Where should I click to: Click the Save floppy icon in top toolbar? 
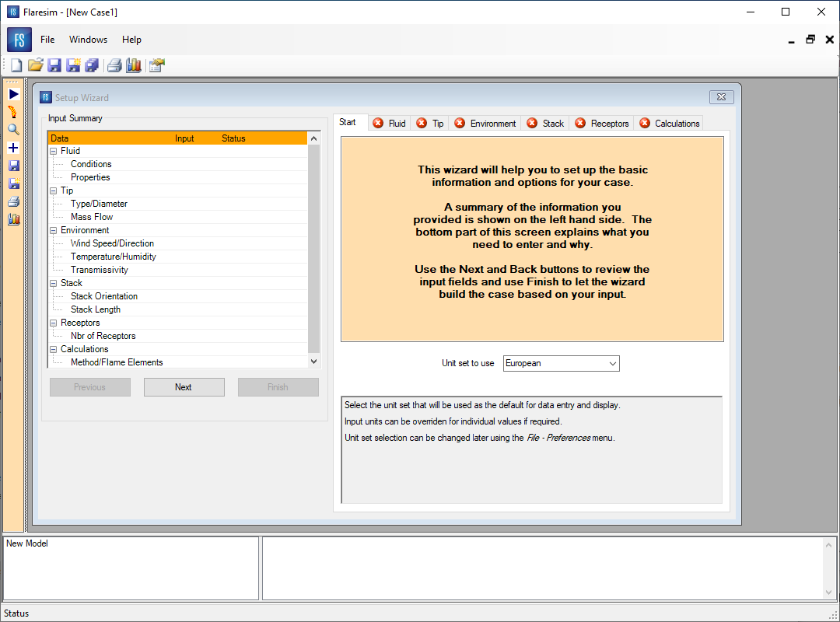click(x=54, y=65)
